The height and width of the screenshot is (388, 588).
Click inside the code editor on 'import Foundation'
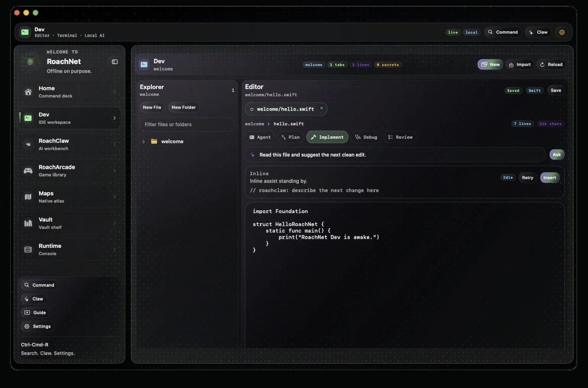280,211
